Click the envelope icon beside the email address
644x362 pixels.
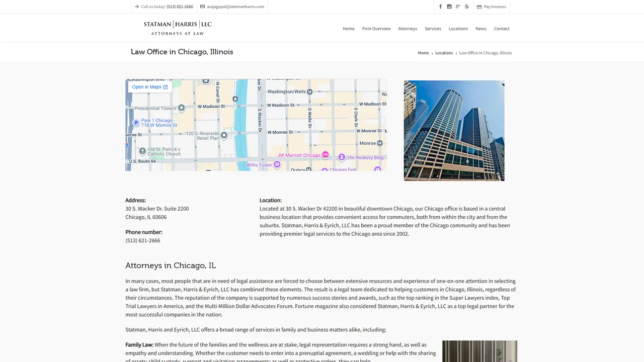pyautogui.click(x=202, y=7)
